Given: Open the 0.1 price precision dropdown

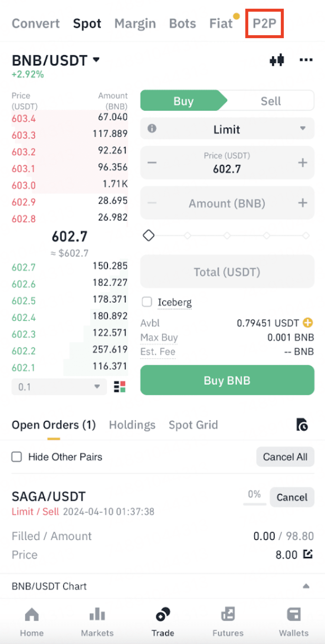Looking at the screenshot, I should (x=59, y=387).
